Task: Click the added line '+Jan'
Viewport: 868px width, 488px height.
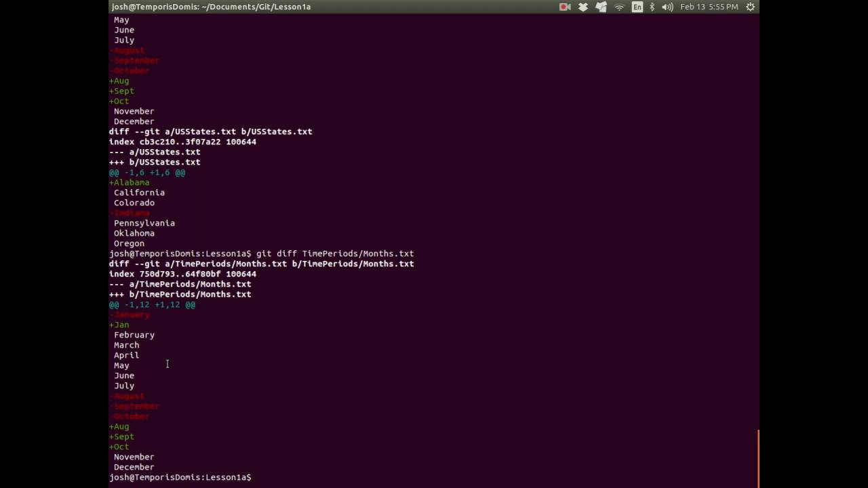Action: pyautogui.click(x=119, y=325)
